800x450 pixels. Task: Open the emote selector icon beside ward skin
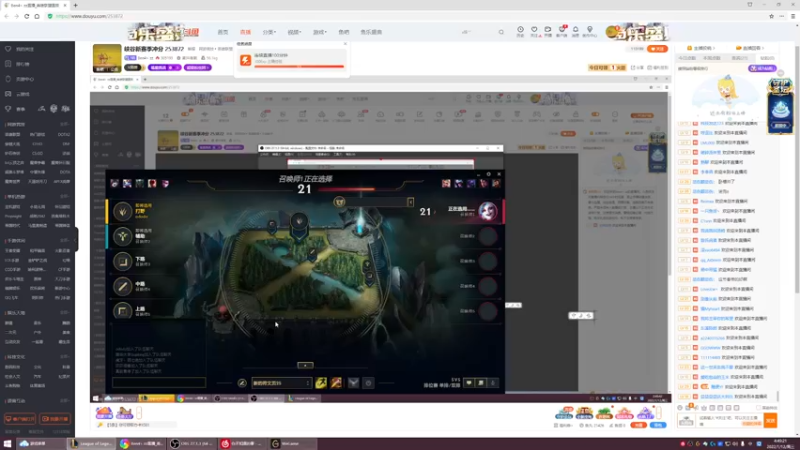click(368, 383)
